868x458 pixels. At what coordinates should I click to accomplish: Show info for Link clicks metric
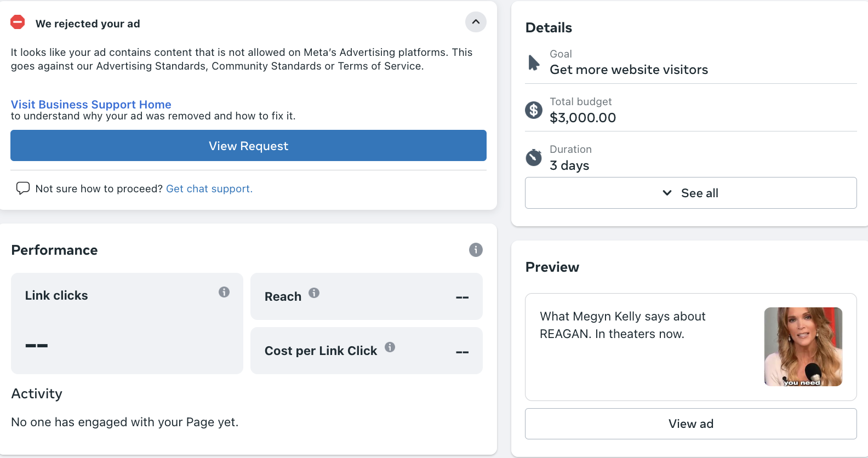(x=224, y=292)
